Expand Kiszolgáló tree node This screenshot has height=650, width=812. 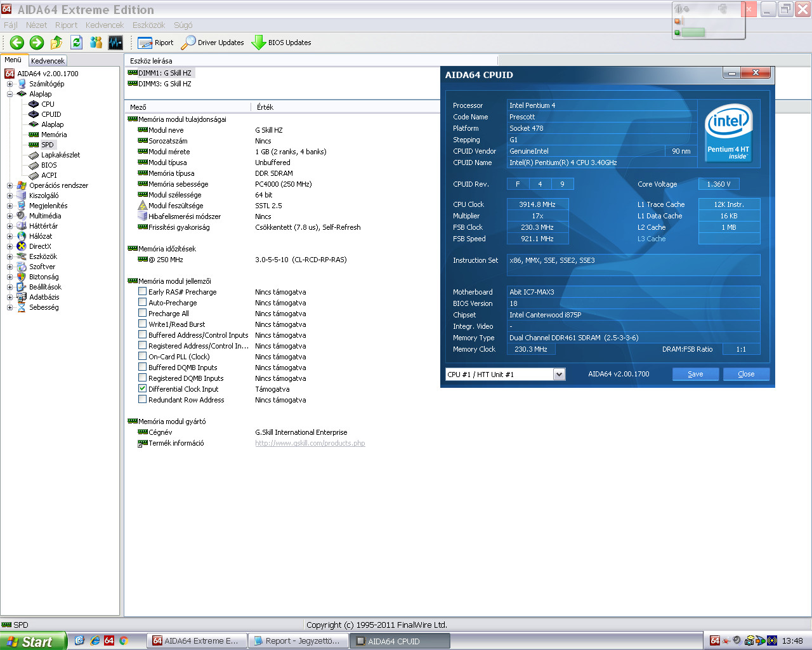[x=10, y=196]
